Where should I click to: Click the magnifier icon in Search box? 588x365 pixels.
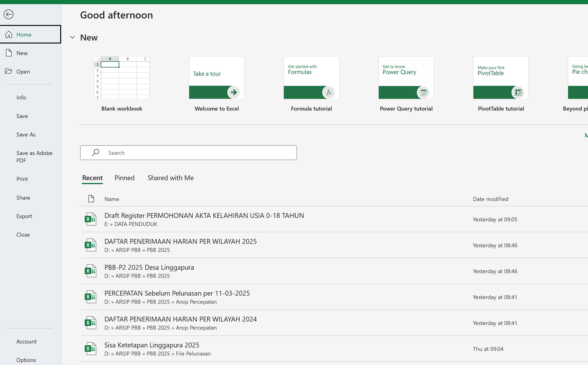coord(95,153)
